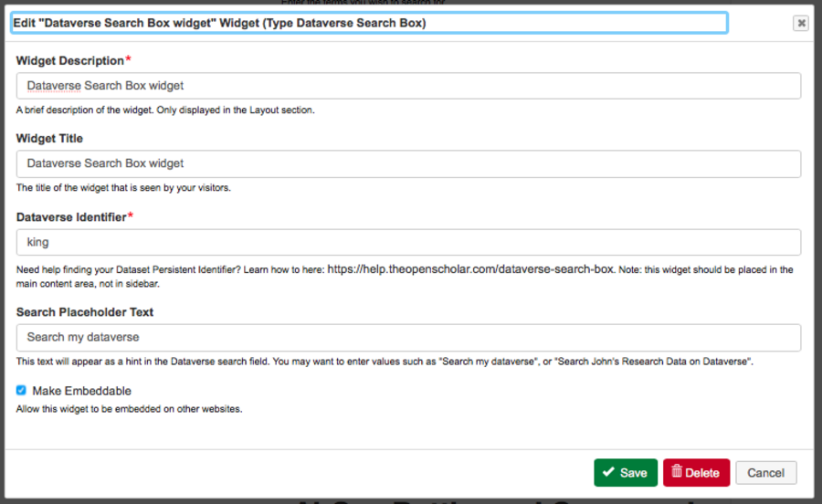The width and height of the screenshot is (822, 504).
Task: Click the trash can icon on the Delete button
Action: [677, 472]
